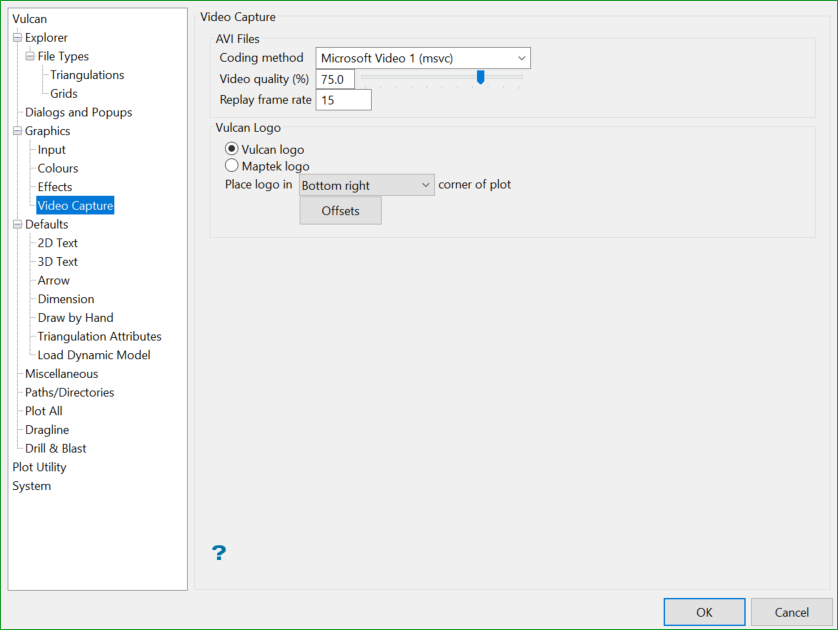Collapse the Defaults tree node

[17, 224]
